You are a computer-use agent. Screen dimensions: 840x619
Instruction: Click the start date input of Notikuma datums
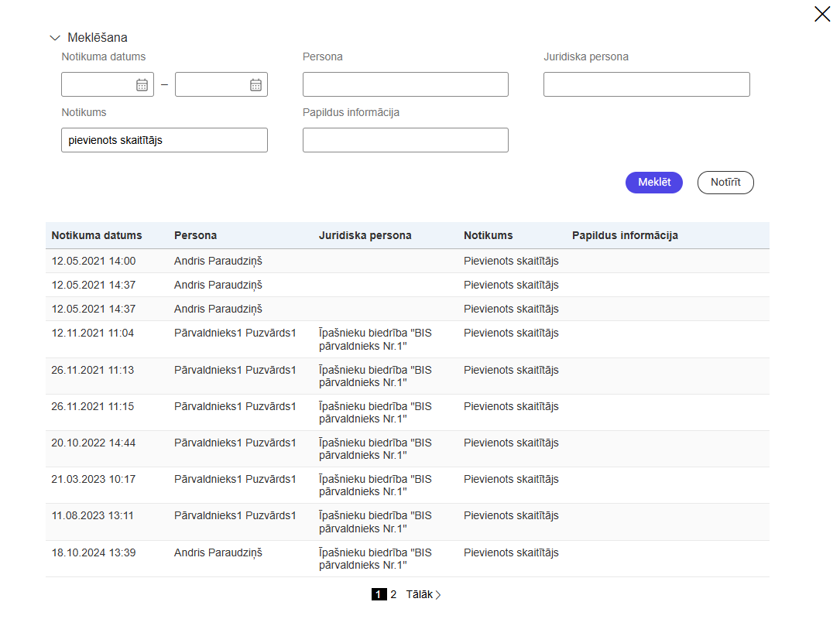pos(98,85)
